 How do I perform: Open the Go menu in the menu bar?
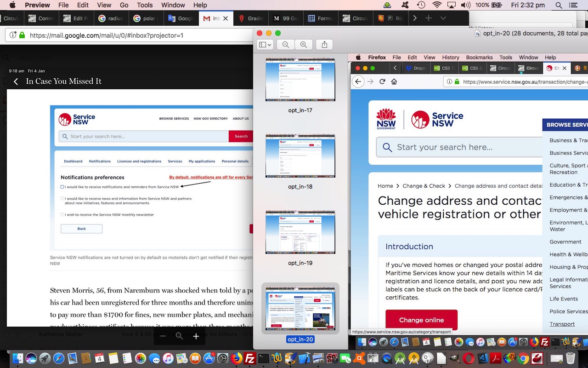(x=124, y=5)
